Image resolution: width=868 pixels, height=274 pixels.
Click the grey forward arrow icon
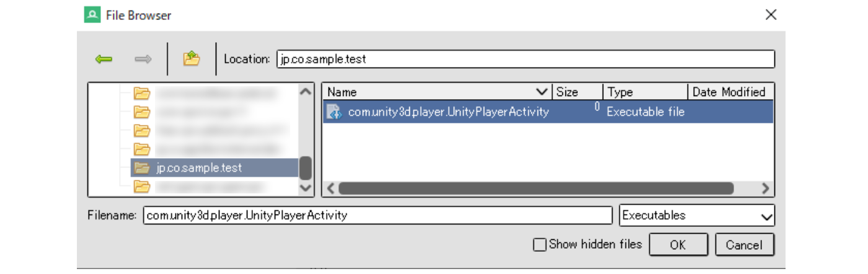click(x=143, y=60)
